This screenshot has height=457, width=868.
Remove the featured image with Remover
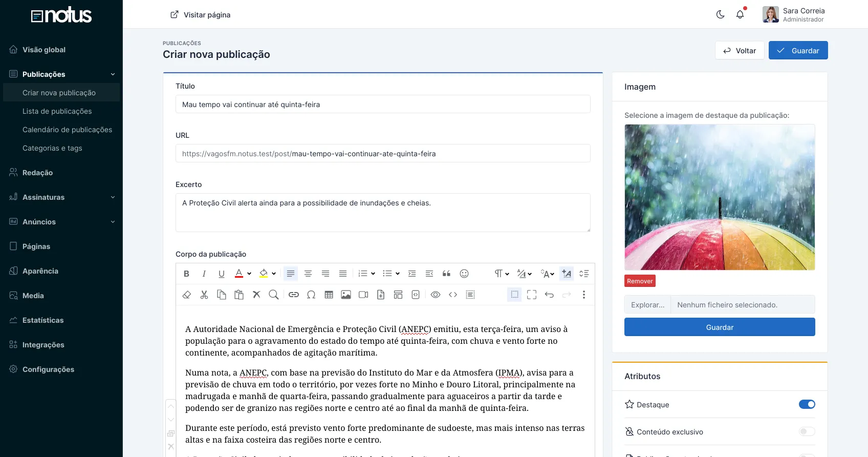click(640, 281)
